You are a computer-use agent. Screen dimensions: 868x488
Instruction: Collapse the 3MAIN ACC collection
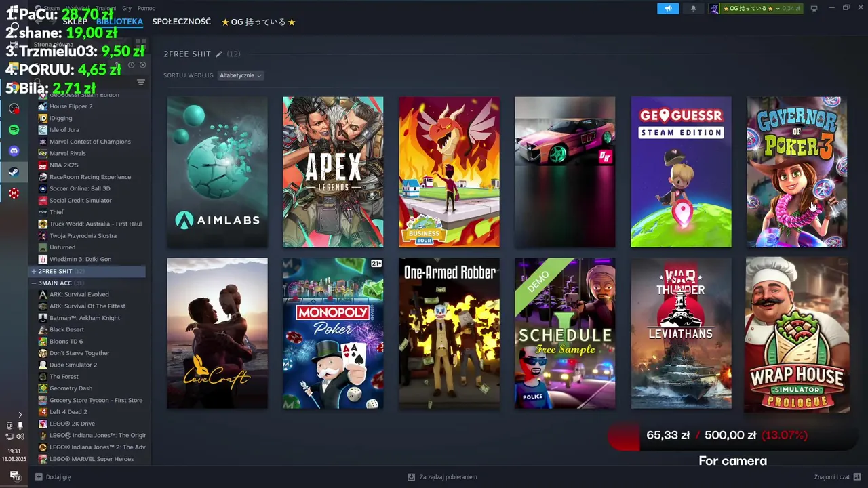tap(33, 283)
